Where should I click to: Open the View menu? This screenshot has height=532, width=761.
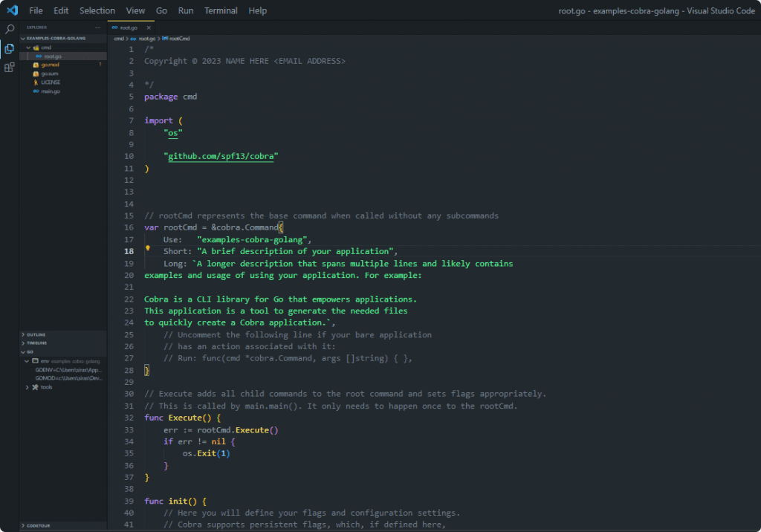(x=135, y=10)
